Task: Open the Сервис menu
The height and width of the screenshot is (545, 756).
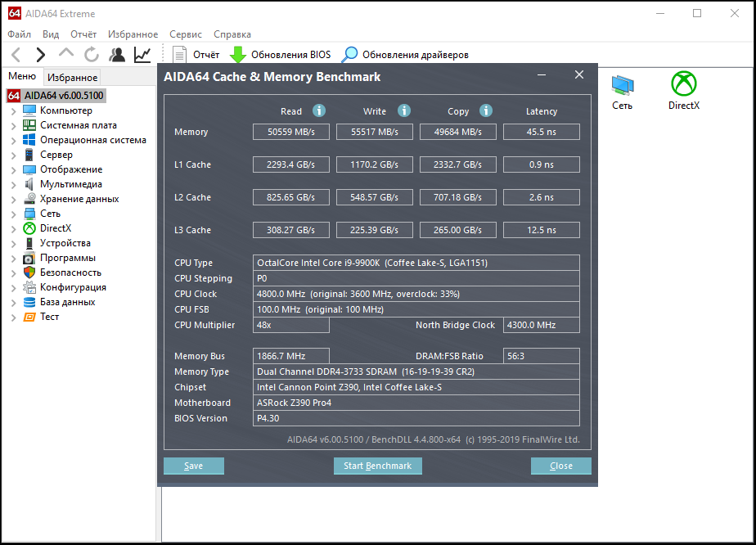Action: (x=186, y=34)
